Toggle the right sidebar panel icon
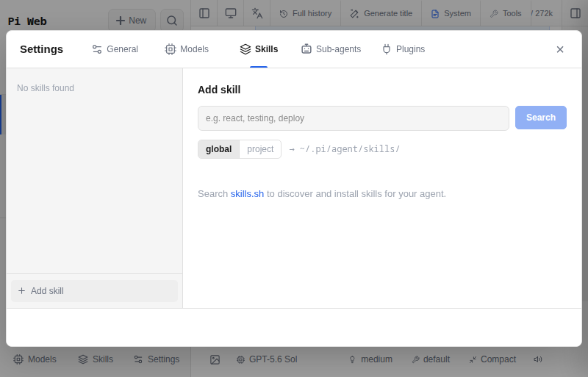The width and height of the screenshot is (588, 377). (576, 13)
